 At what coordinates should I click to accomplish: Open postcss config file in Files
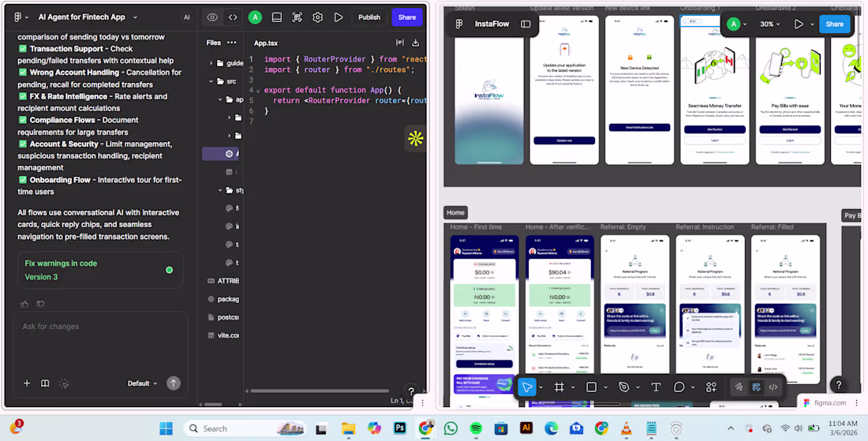click(223, 317)
